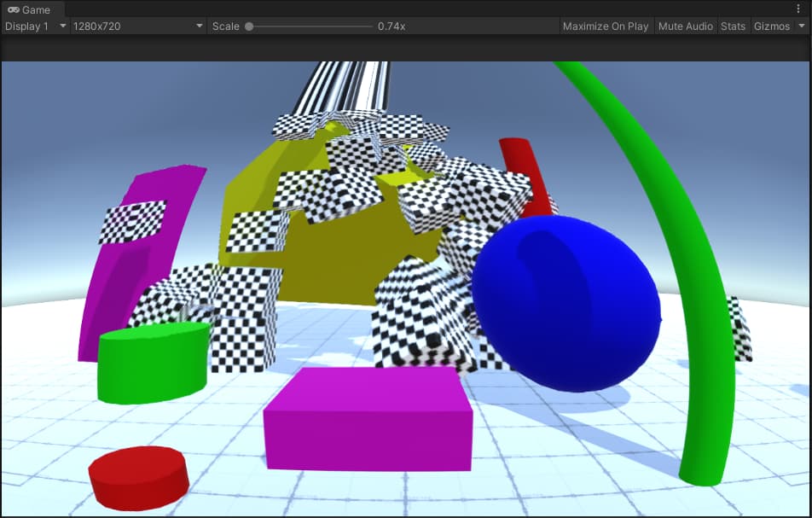Image resolution: width=812 pixels, height=518 pixels.
Task: Adjust the Scale slider handle
Action: [x=248, y=26]
